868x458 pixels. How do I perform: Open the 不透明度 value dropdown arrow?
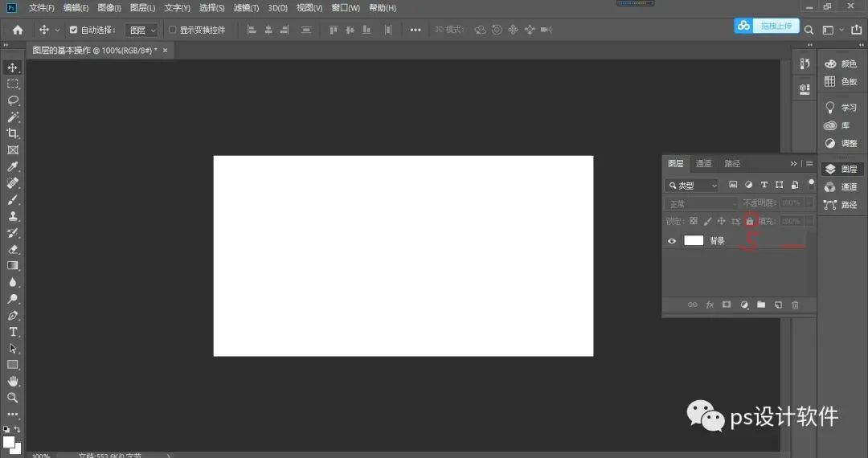pos(809,203)
